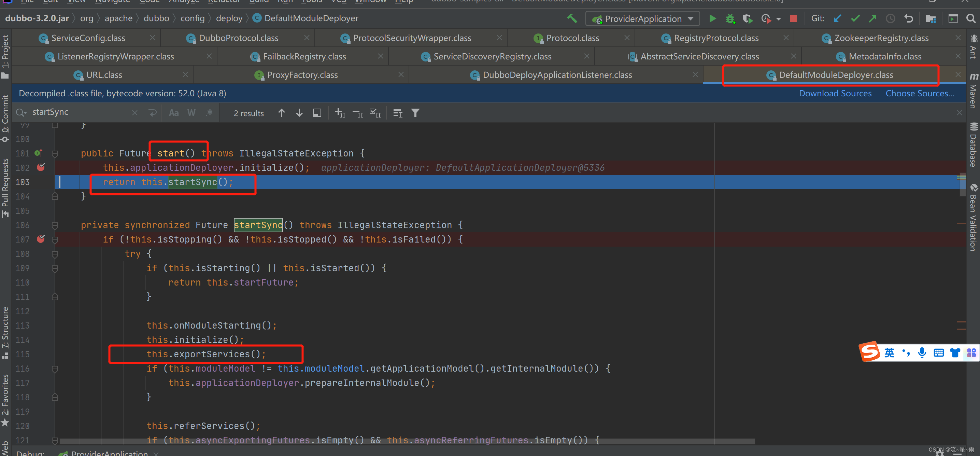Click new line icon in search field
Viewport: 980px width, 456px height.
tap(153, 113)
